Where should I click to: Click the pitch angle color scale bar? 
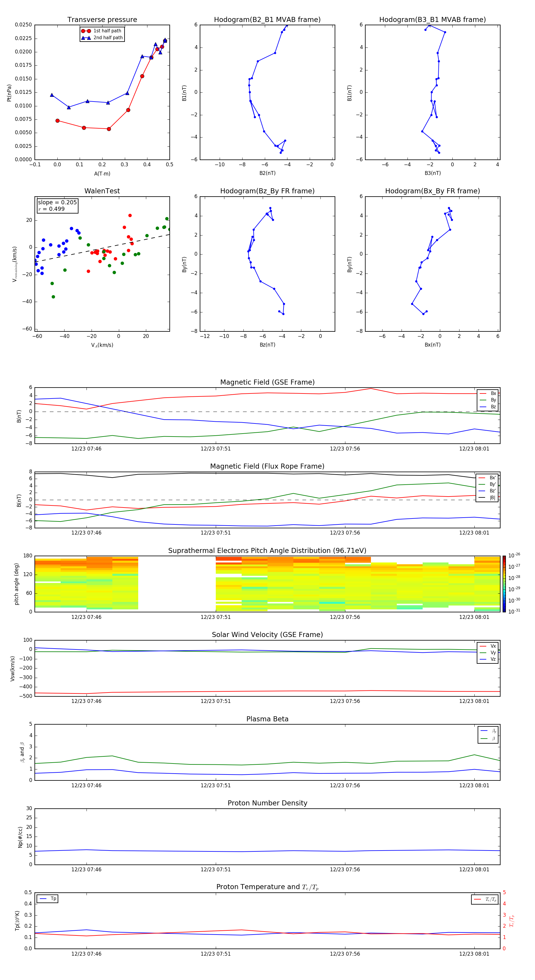click(504, 584)
